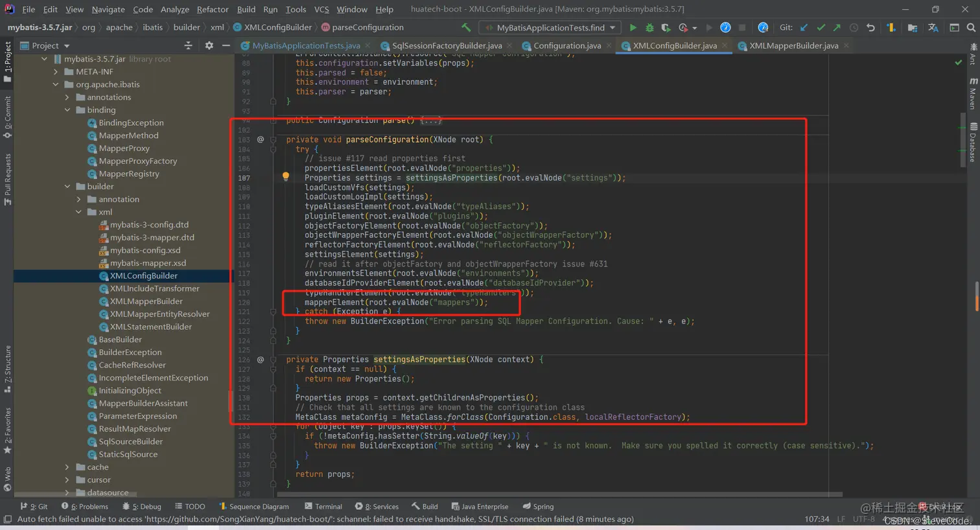Open the Spring tool window
This screenshot has height=530, width=980.
538,506
